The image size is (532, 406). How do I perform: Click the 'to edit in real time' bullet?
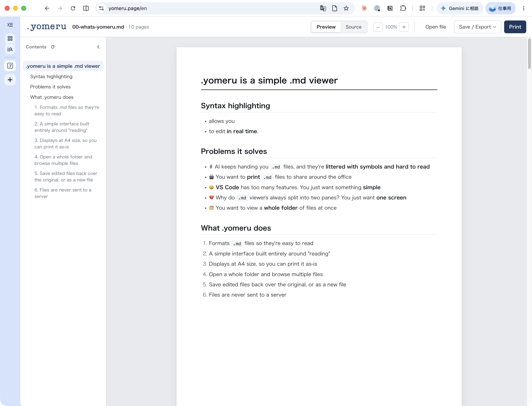[x=233, y=131]
